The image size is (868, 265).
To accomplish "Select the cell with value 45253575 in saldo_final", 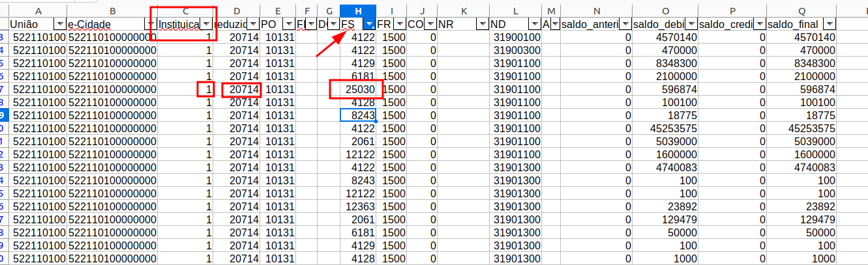I will tap(801, 128).
